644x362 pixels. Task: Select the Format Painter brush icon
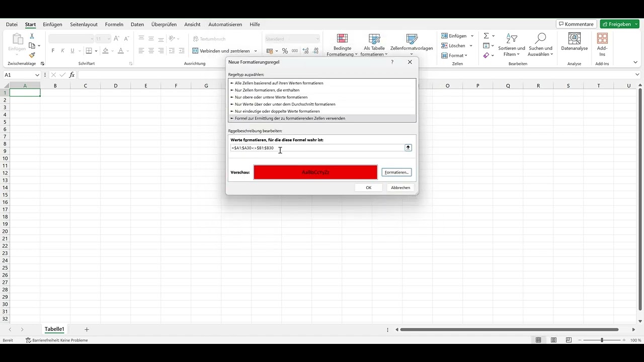click(32, 55)
